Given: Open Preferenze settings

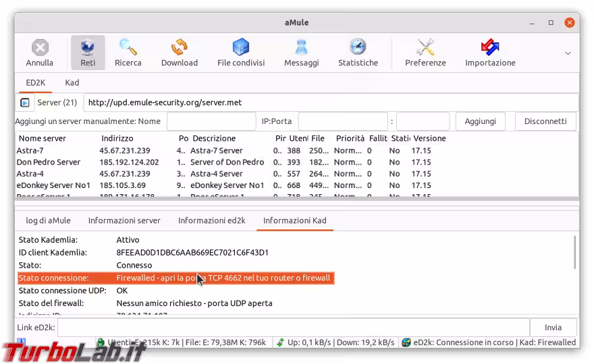Looking at the screenshot, I should (x=425, y=53).
